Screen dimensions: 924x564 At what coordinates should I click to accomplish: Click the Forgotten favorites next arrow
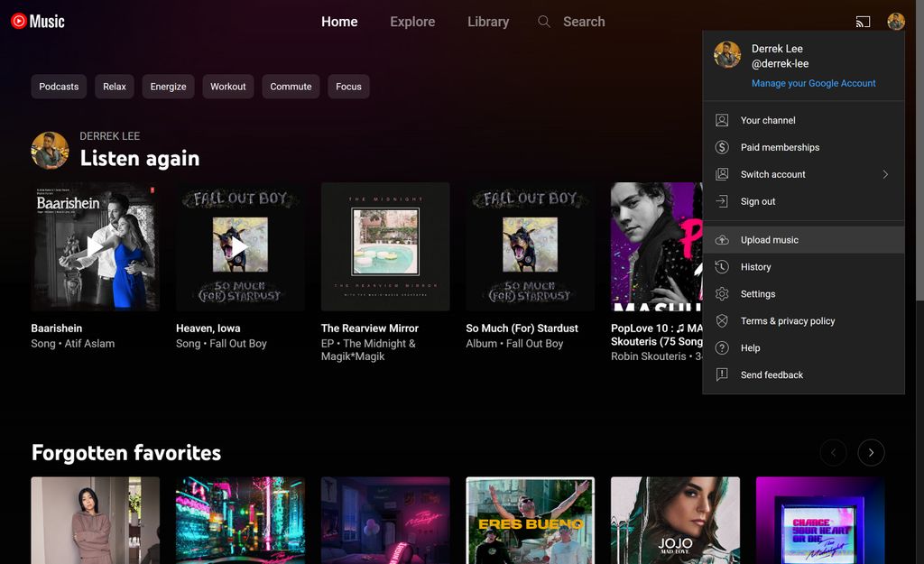pos(870,452)
